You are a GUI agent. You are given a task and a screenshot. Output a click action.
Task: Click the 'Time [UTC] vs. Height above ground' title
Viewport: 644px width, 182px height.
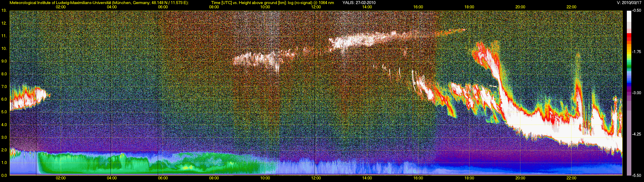coord(272,3)
